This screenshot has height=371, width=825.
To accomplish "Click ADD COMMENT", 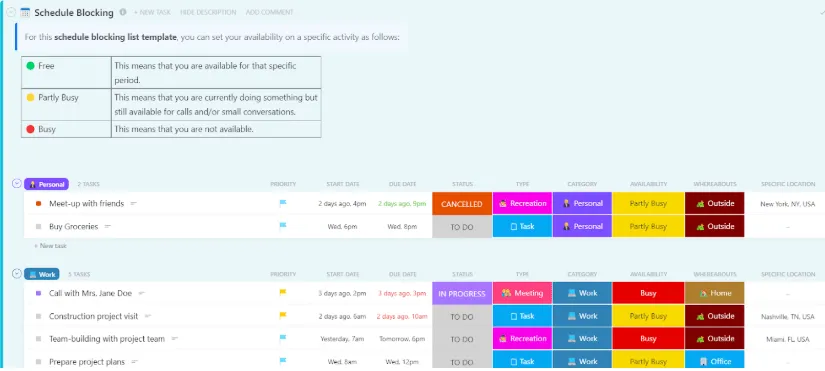I will coord(269,12).
